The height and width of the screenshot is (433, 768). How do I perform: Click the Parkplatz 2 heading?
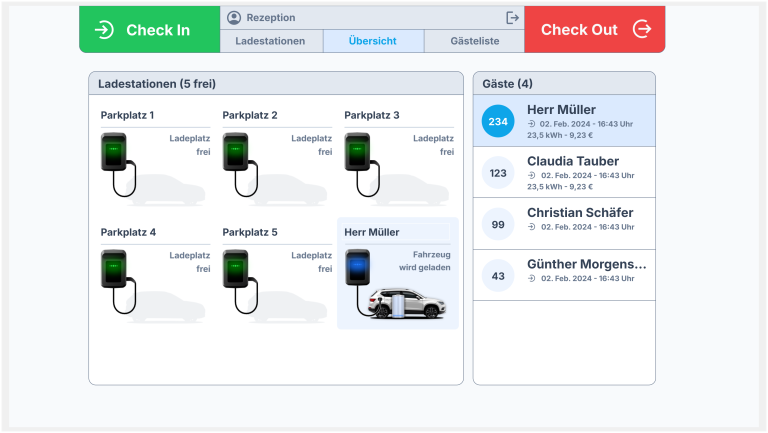[250, 115]
